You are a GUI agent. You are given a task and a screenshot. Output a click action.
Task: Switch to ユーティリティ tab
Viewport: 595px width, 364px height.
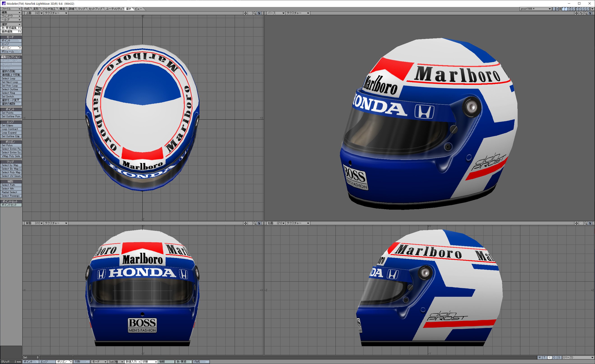click(114, 9)
